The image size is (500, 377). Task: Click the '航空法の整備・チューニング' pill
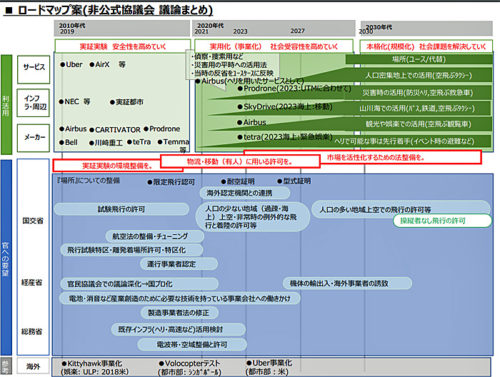pos(155,236)
